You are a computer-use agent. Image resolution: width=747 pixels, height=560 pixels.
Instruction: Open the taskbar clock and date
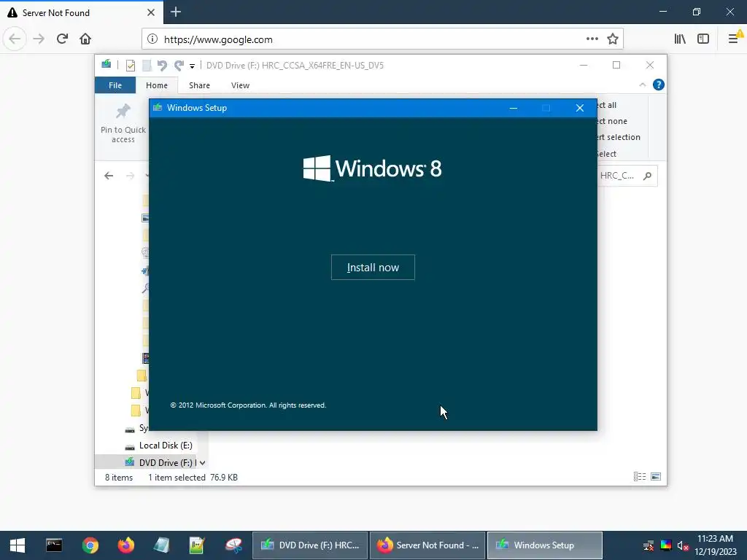point(715,545)
